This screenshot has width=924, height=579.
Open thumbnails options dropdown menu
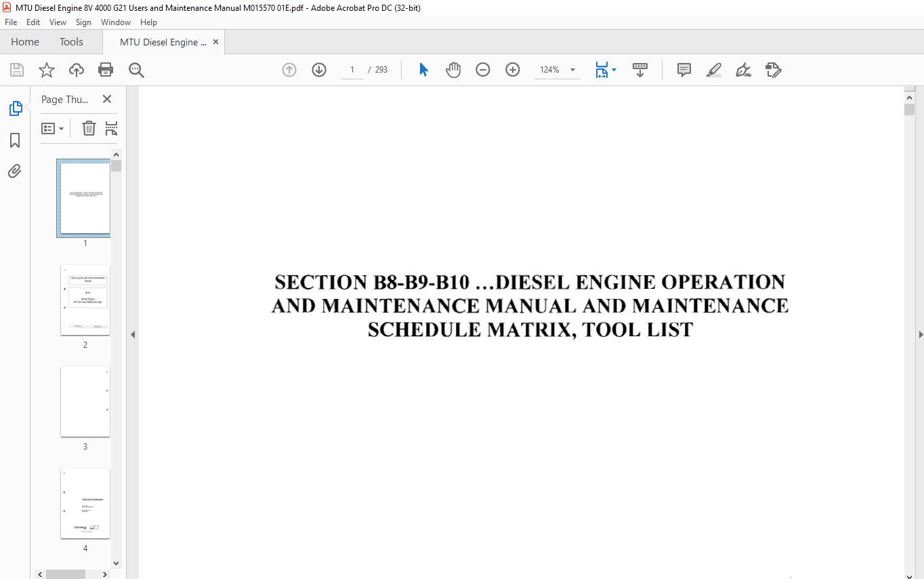coord(53,128)
